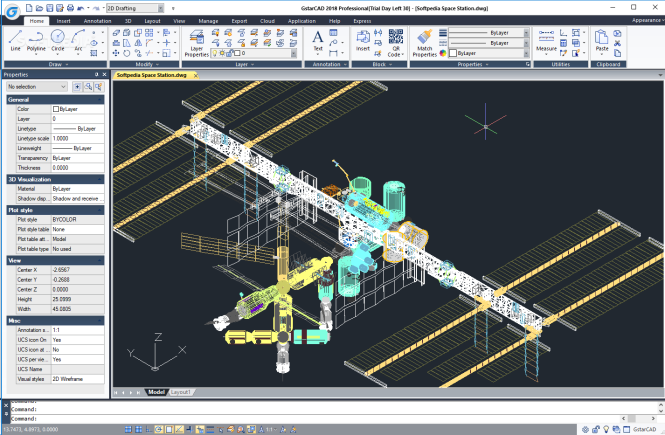
Task: Select the Polyline tool
Action: (x=38, y=40)
